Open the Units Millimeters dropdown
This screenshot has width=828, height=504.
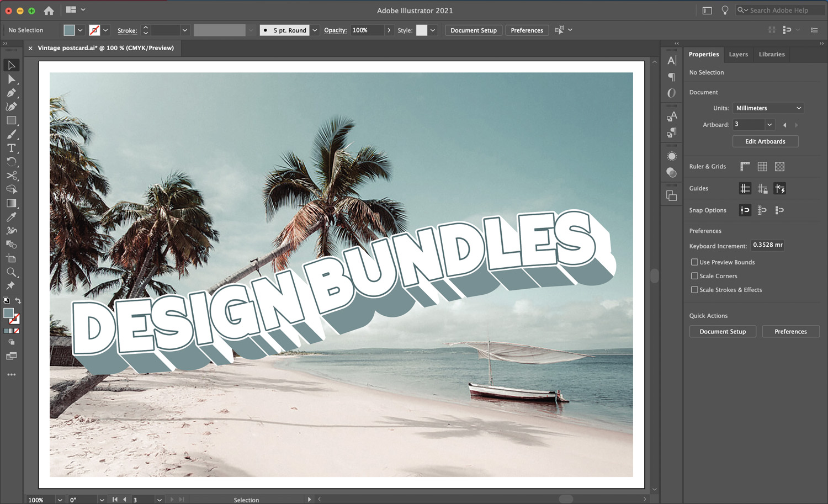(x=768, y=108)
